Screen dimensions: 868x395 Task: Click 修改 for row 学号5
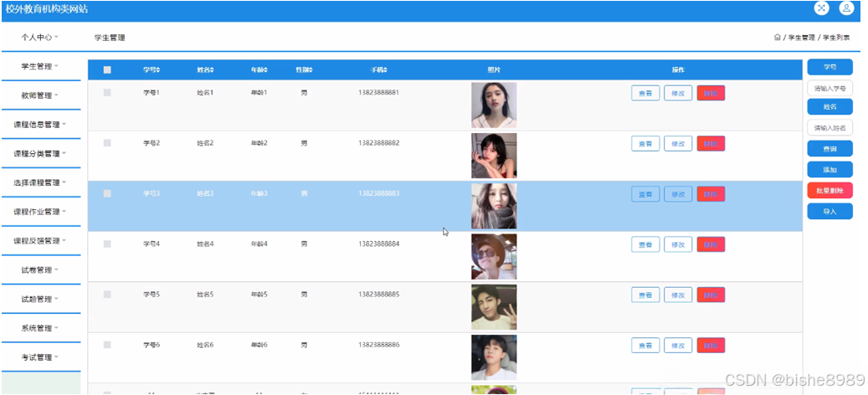[x=678, y=295]
